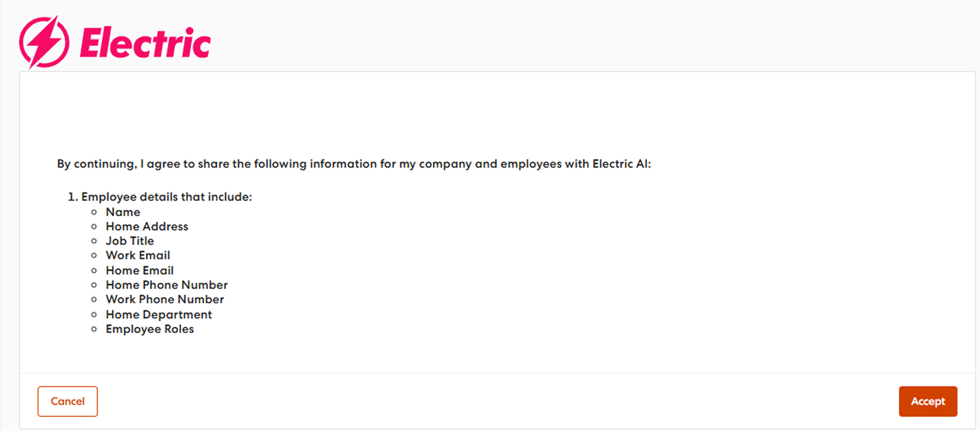Click the Electric wordmark text in header
The height and width of the screenshot is (431, 980).
click(x=145, y=45)
